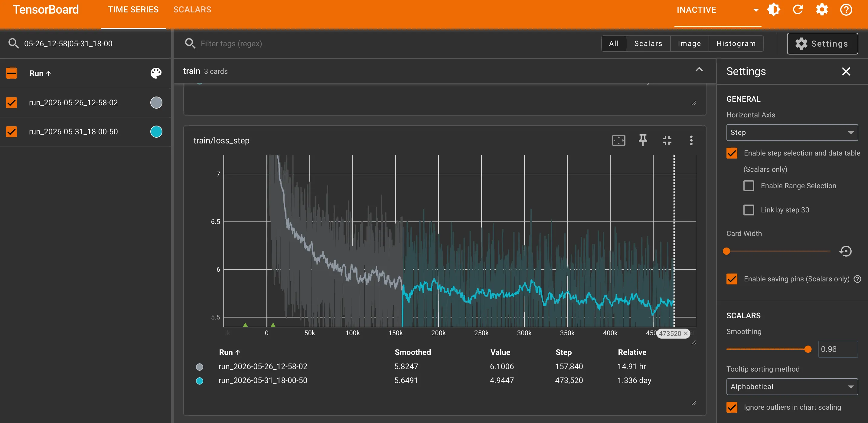Image resolution: width=868 pixels, height=423 pixels.
Task: Click the resize handle of the upper card
Action: point(694,103)
